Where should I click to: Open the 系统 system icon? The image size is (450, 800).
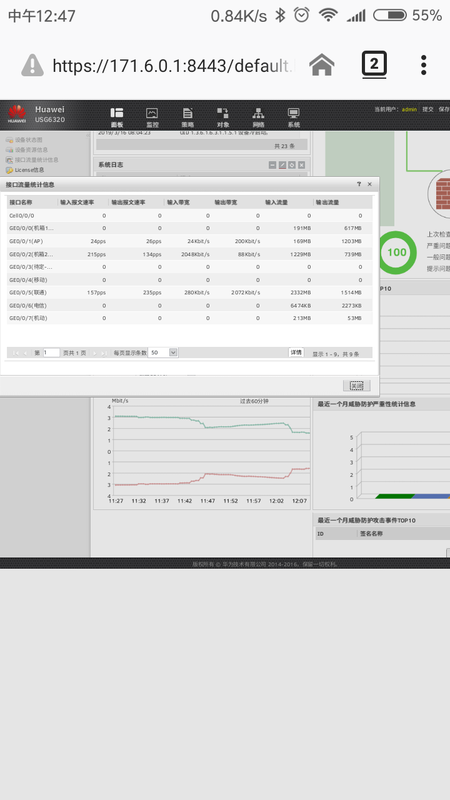(x=293, y=117)
